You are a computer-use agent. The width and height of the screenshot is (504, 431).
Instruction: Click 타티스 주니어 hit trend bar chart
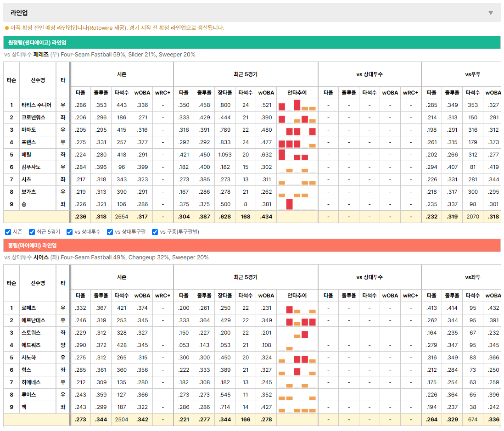tap(297, 105)
